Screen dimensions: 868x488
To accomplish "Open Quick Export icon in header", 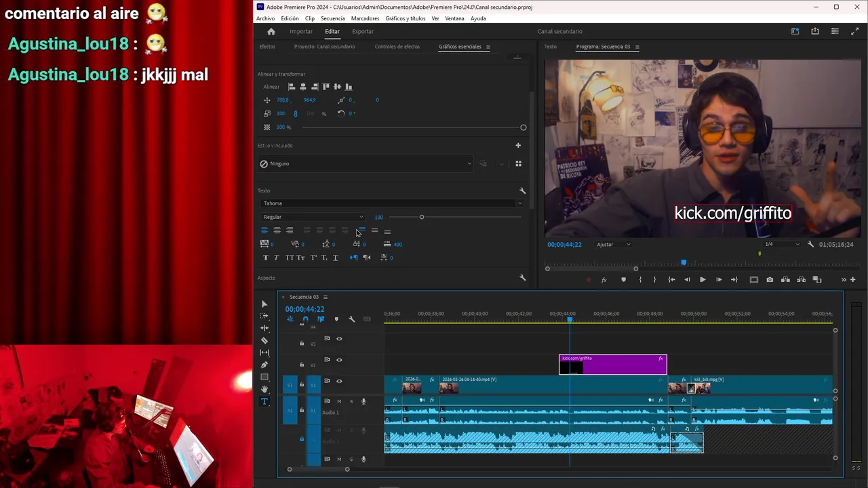I will (x=815, y=31).
